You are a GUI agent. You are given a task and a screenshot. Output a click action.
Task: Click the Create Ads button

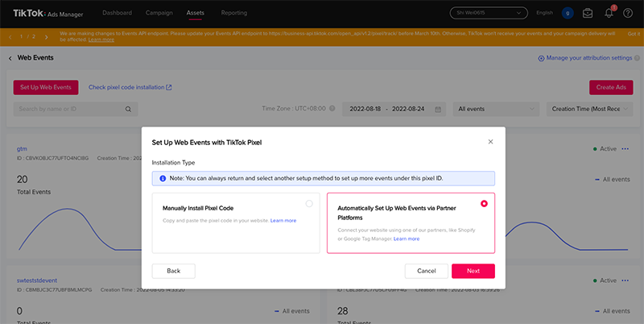[611, 87]
